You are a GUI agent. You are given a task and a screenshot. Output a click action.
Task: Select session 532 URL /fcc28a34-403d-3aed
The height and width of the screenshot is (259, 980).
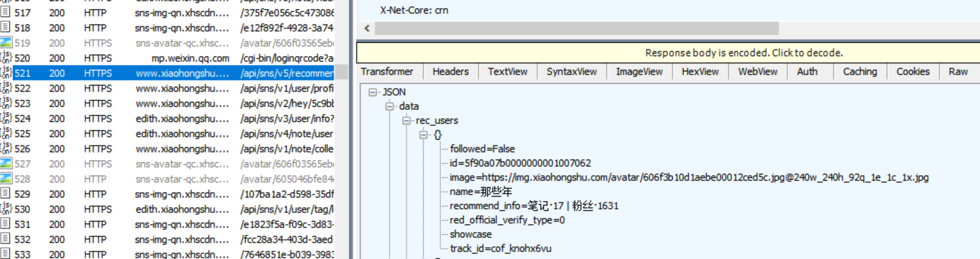(x=287, y=239)
